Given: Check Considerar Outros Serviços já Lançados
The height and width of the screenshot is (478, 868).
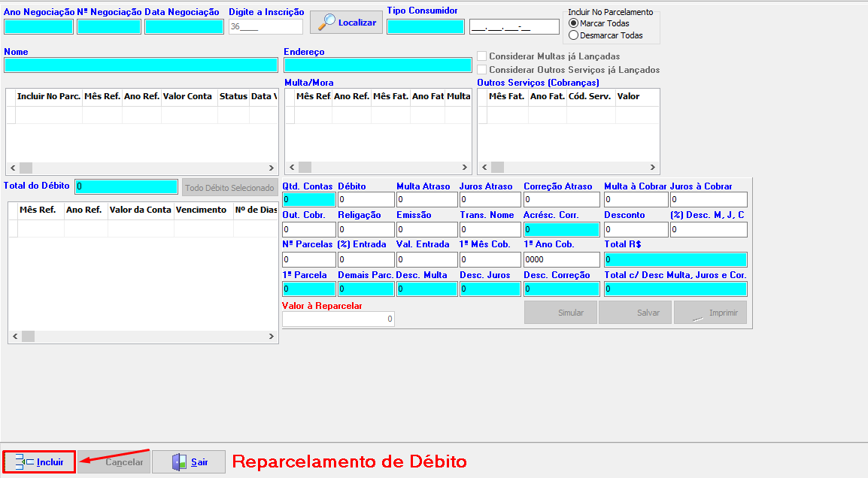Looking at the screenshot, I should click(x=482, y=70).
